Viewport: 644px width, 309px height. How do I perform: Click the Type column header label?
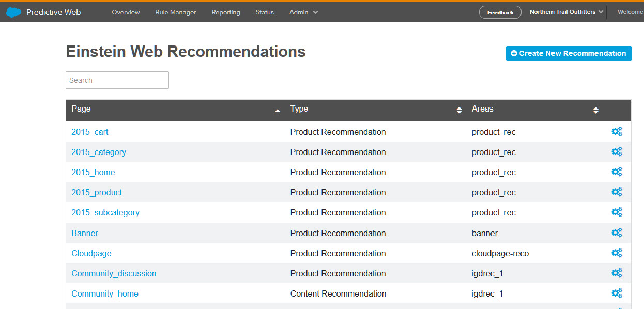pyautogui.click(x=299, y=109)
